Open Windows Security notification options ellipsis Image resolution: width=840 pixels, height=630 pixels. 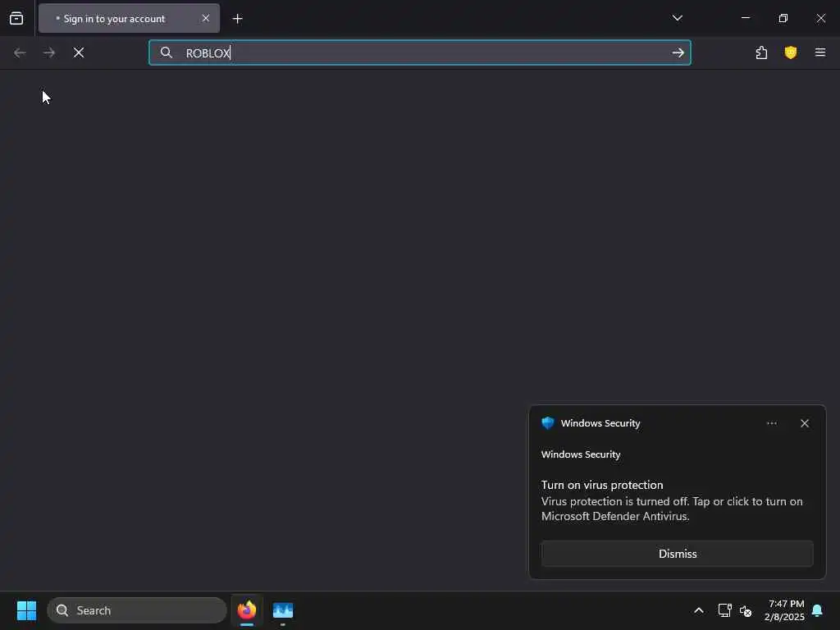(x=771, y=423)
